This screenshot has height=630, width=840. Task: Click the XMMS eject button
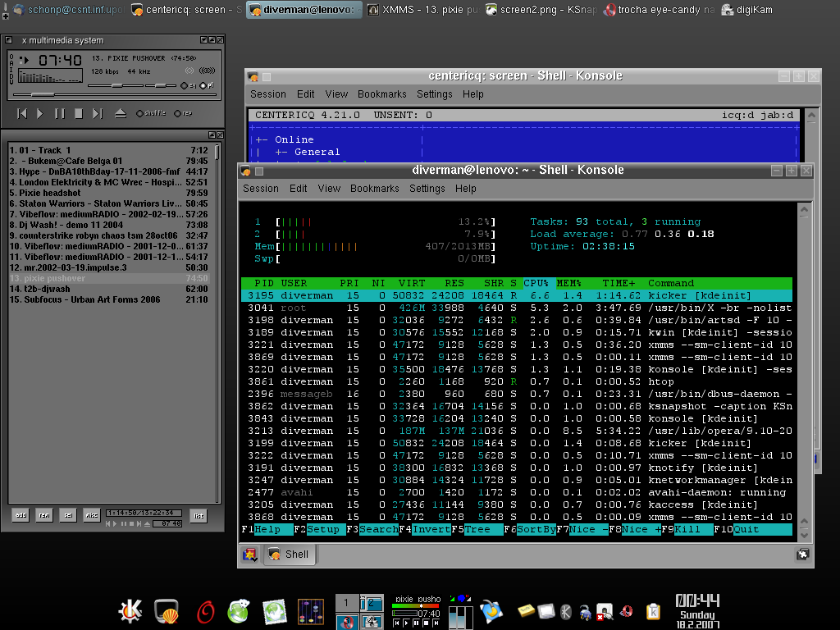(x=121, y=113)
